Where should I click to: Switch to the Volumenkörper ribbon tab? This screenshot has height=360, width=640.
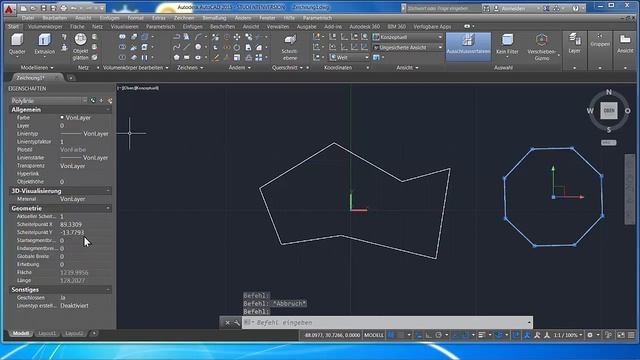pos(45,27)
